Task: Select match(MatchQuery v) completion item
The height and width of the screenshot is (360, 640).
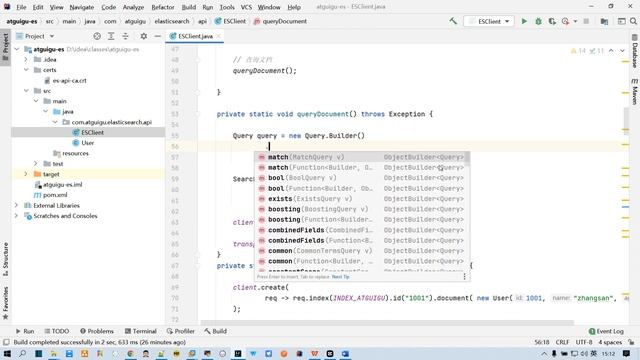Action: pyautogui.click(x=362, y=157)
